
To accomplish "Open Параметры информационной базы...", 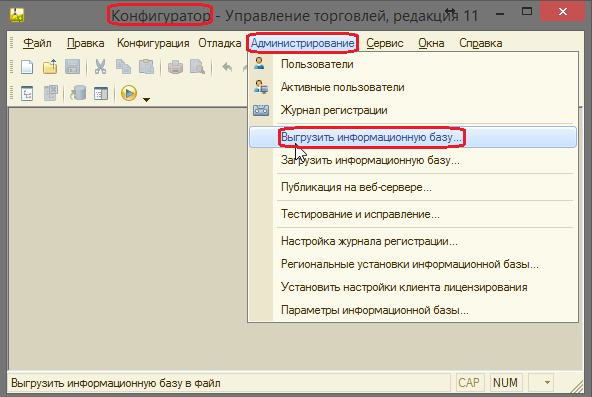I will 413,310.
